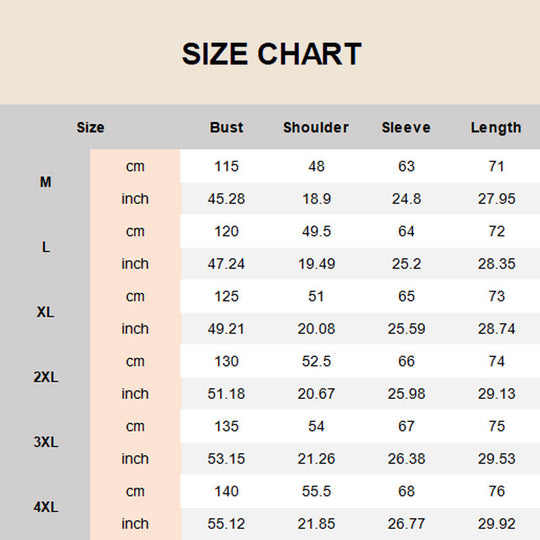Image resolution: width=540 pixels, height=540 pixels.
Task: Click the SIZE CHART title
Action: pos(271,54)
